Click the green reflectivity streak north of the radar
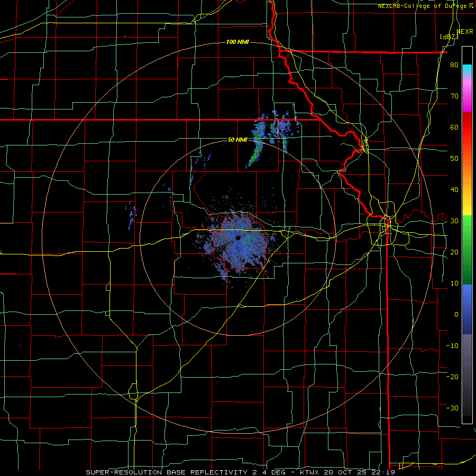This screenshot has width=476, height=476. pyautogui.click(x=257, y=145)
